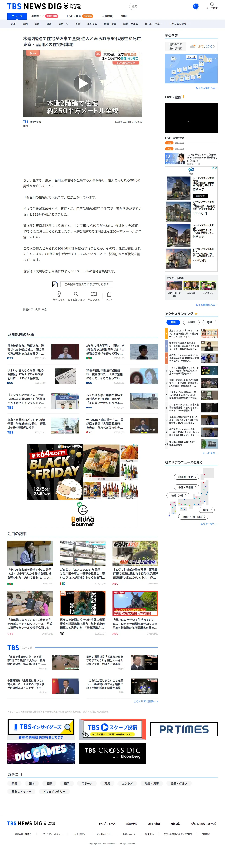Click お問い合わせ in the footer

129,834
